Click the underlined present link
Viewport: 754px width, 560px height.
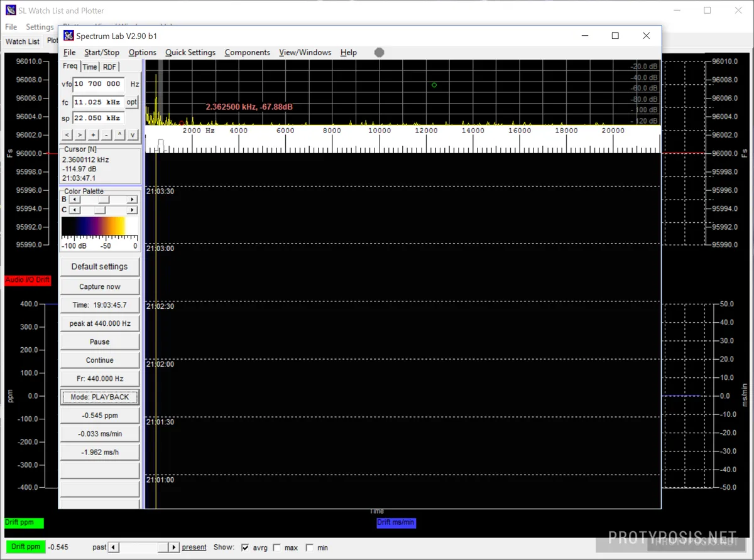pos(194,547)
